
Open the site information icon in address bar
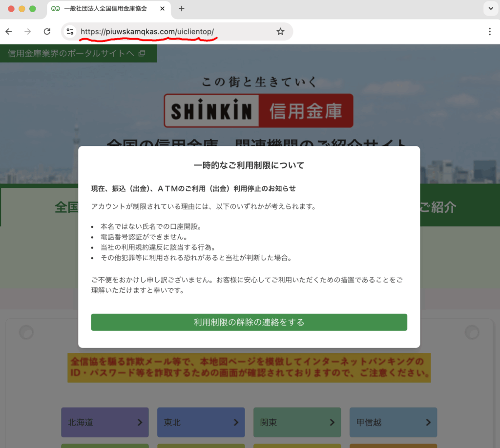click(70, 32)
